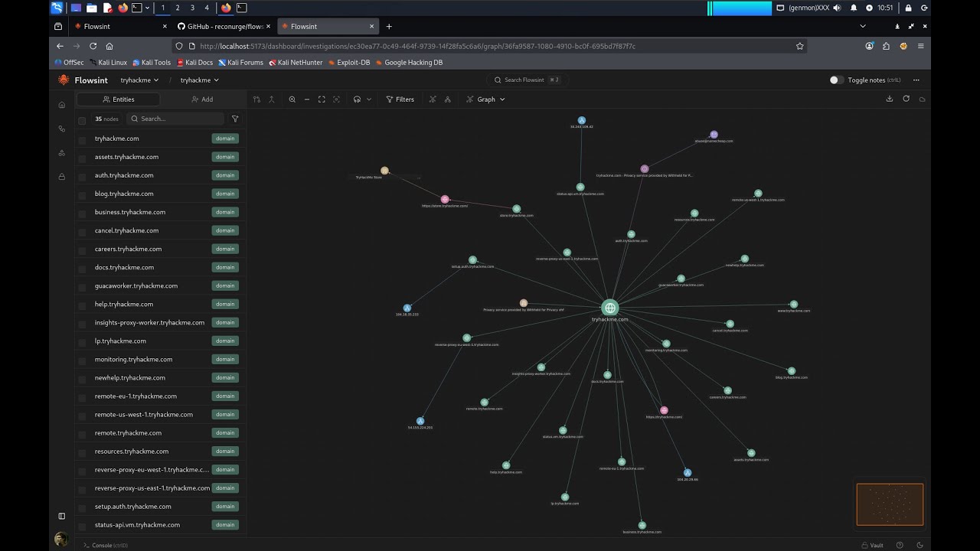Viewport: 980px width, 551px height.
Task: Switch to the Entities tab
Action: coord(118,99)
